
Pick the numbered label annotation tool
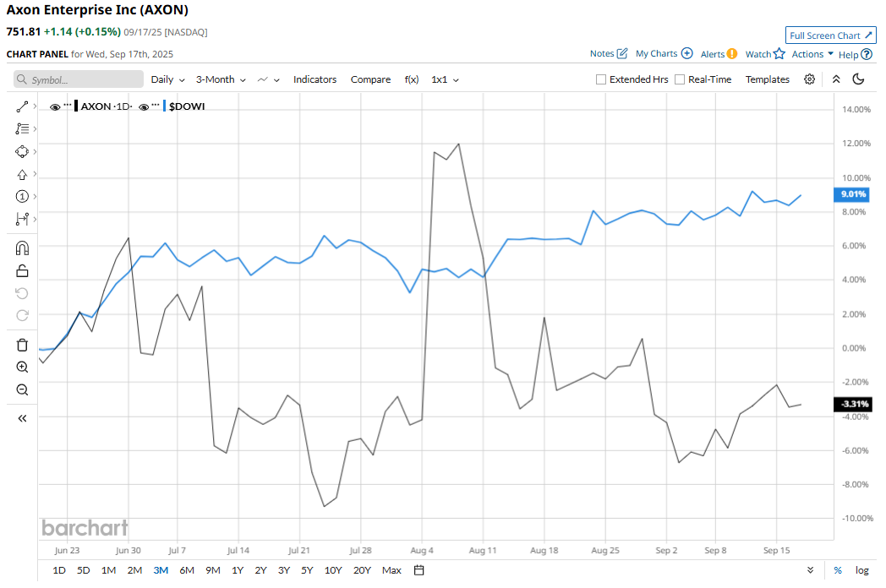point(22,197)
